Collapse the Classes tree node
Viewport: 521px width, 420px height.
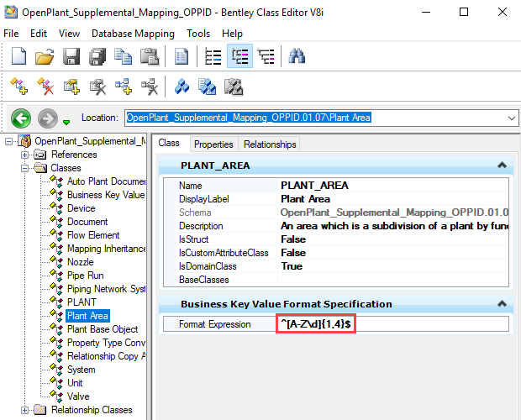(x=24, y=168)
